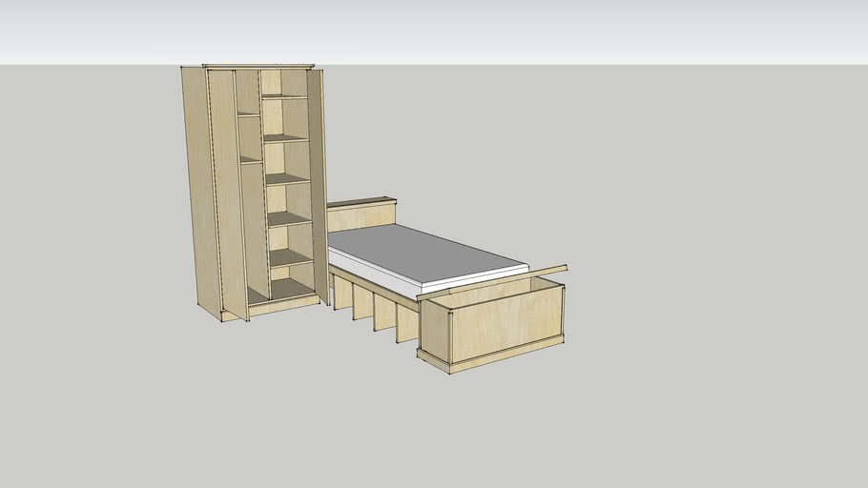
Task: Click the white side edge of the mattress
Action: pos(477,277)
